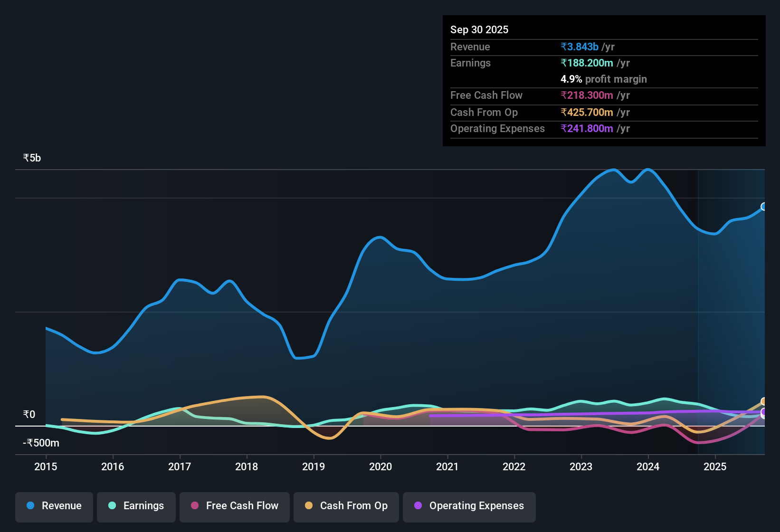Toggle the Operating Expenses series visibility
Viewport: 780px width, 532px height.
(469, 506)
